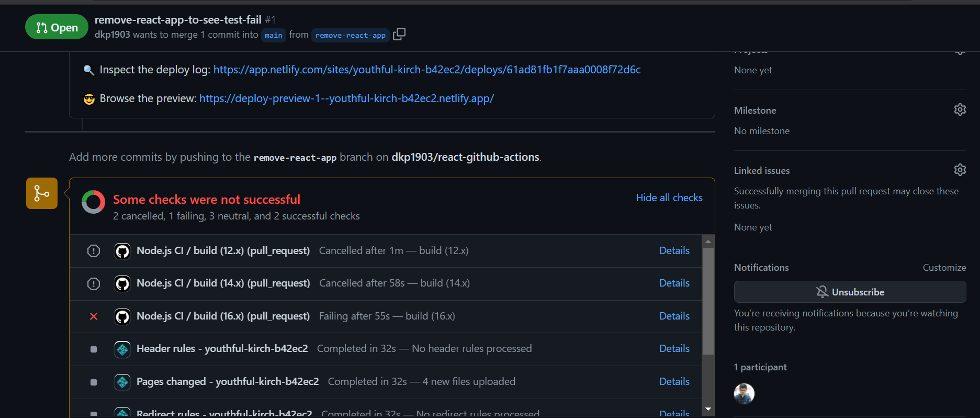Click the merge status donut icon
This screenshot has width=980, height=418.
tap(93, 202)
